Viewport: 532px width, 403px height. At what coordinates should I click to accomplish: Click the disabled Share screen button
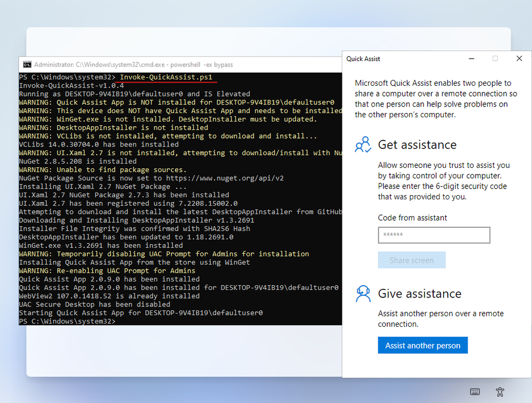[x=412, y=260]
